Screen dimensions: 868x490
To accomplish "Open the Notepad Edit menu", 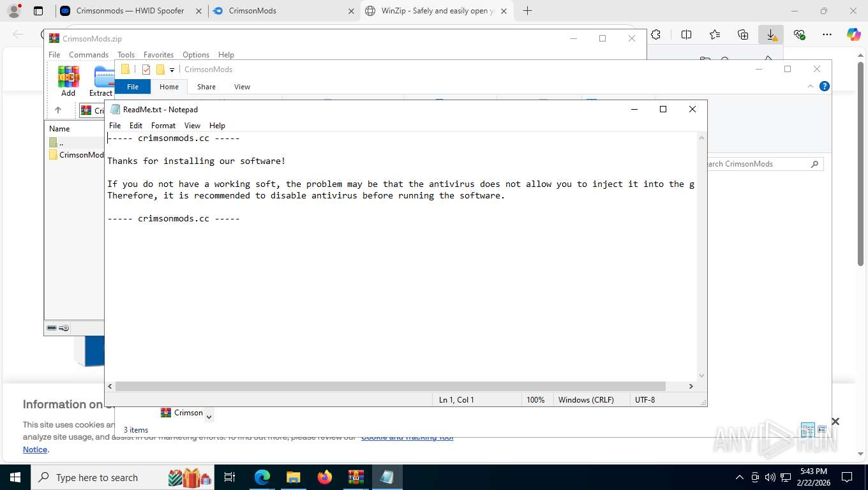I will [136, 126].
